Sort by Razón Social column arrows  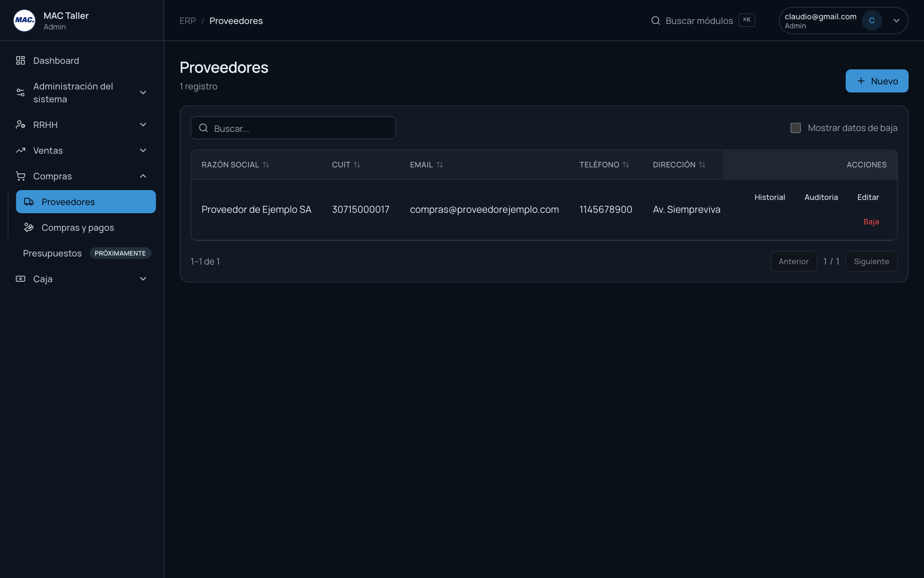point(266,164)
